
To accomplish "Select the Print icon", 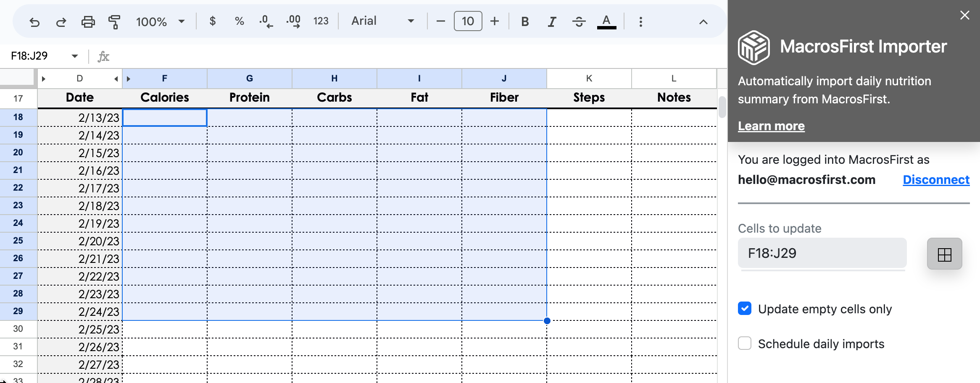I will pos(88,21).
